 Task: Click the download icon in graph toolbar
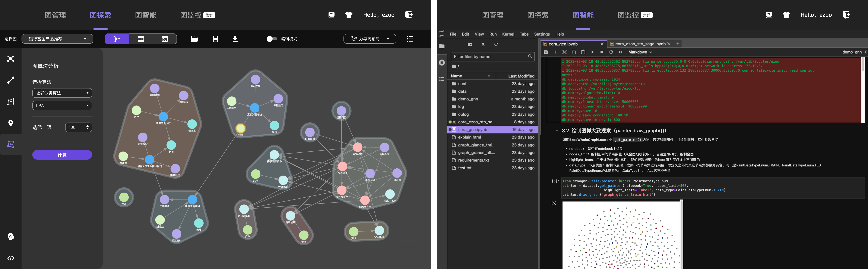[235, 39]
